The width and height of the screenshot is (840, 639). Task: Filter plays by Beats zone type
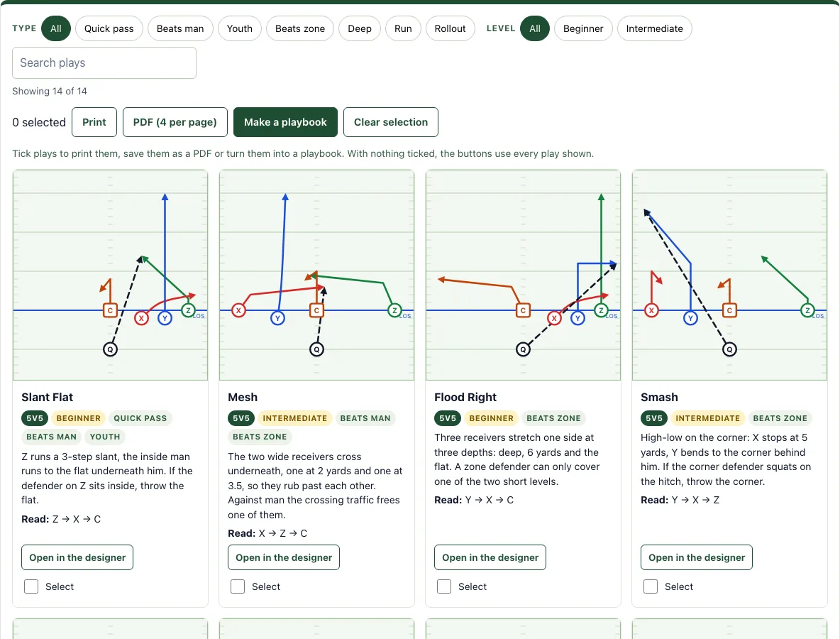pyautogui.click(x=300, y=28)
